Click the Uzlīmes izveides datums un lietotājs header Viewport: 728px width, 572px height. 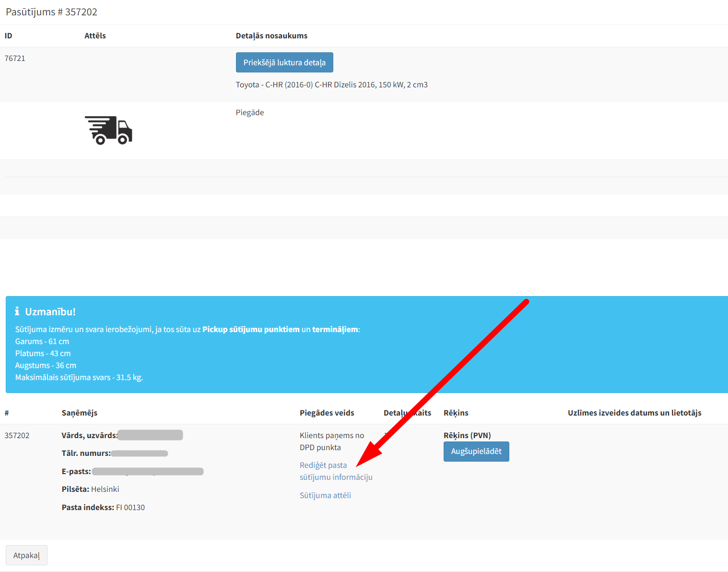634,413
